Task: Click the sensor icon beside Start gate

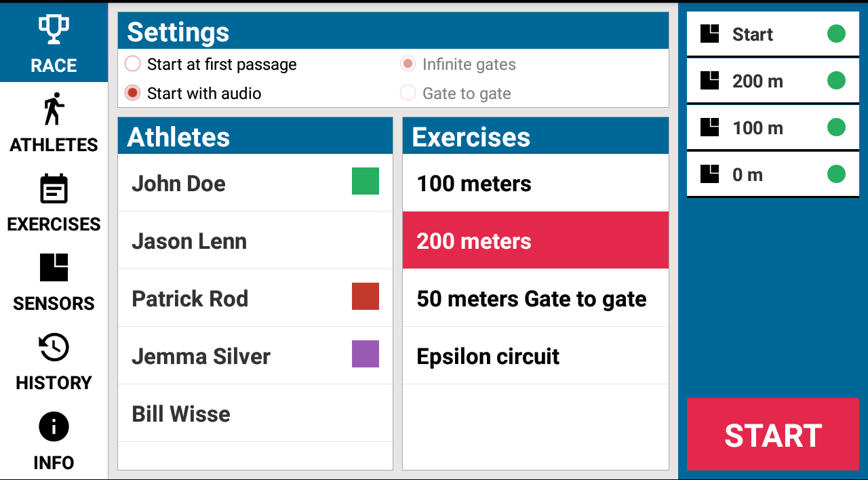Action: click(709, 34)
